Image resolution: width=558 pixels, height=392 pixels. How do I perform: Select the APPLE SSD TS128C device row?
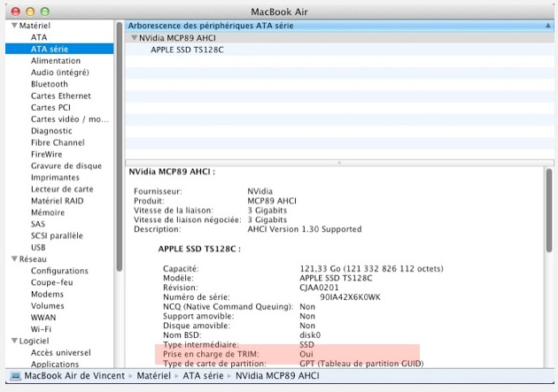pos(339,50)
